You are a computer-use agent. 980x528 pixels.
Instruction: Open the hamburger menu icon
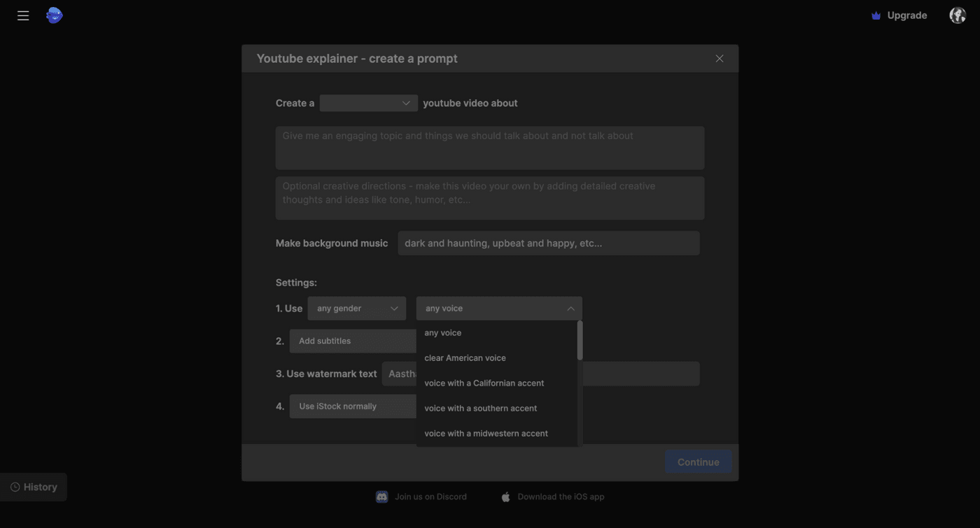click(x=23, y=15)
